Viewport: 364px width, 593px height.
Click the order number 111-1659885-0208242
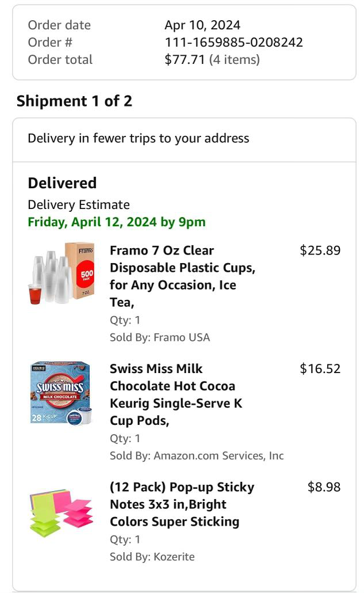coord(233,42)
